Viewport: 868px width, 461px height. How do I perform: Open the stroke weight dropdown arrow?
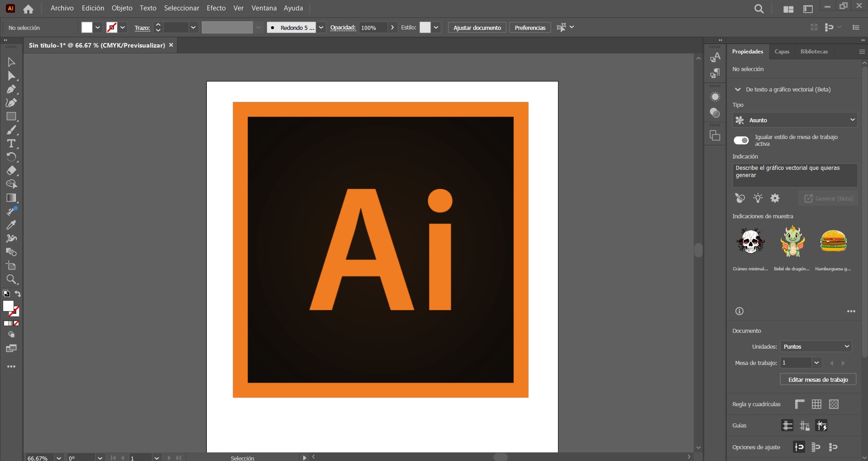193,28
